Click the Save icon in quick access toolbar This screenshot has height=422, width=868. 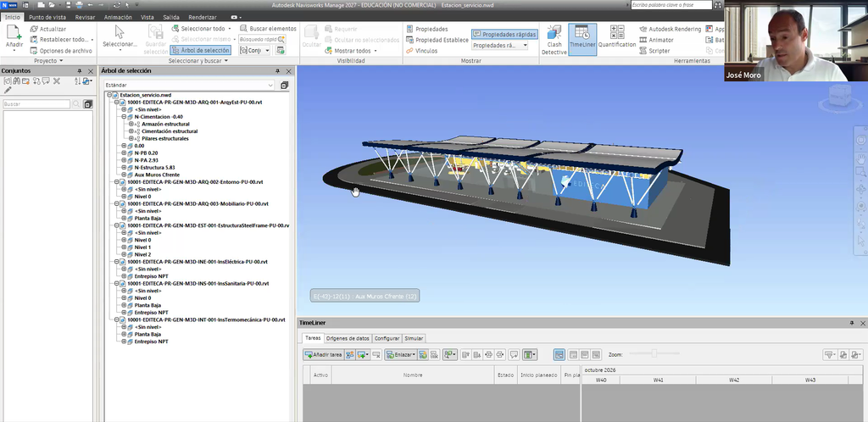click(68, 5)
